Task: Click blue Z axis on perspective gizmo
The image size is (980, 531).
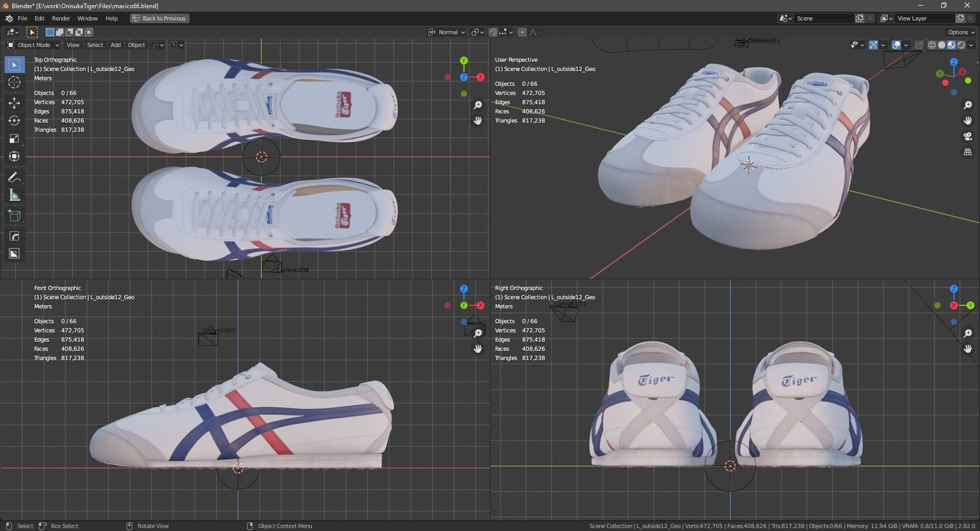Action: [x=954, y=62]
